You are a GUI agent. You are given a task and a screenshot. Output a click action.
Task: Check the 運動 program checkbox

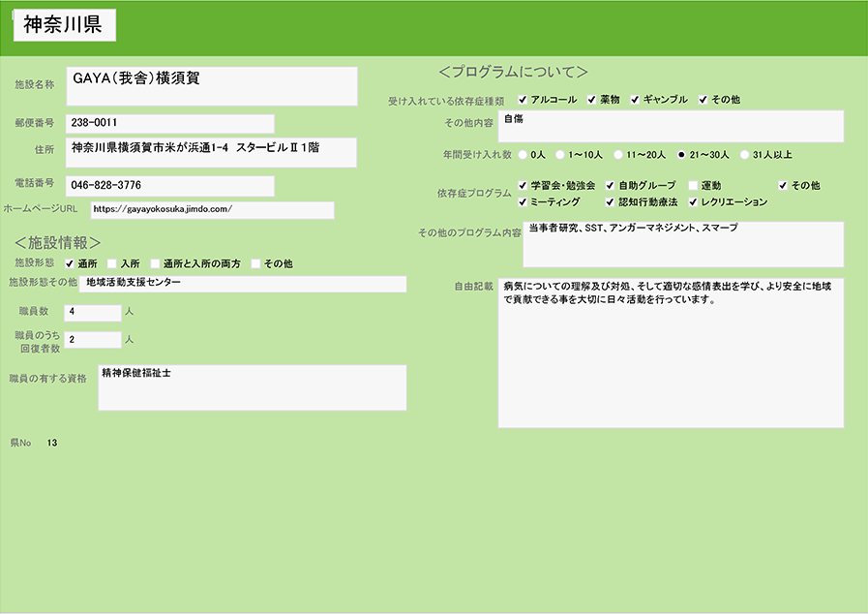point(693,185)
